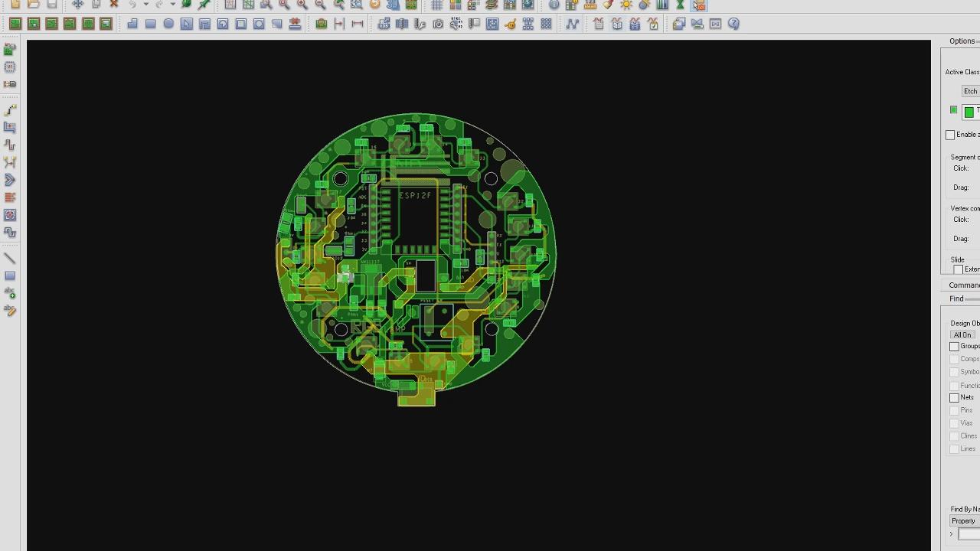Click the Move (four-arrow) toolbar icon
This screenshot has width=980, height=551.
coord(77,4)
